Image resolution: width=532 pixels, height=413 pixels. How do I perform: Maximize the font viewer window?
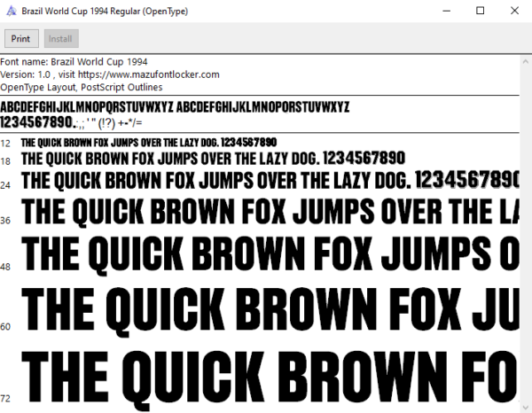point(480,11)
